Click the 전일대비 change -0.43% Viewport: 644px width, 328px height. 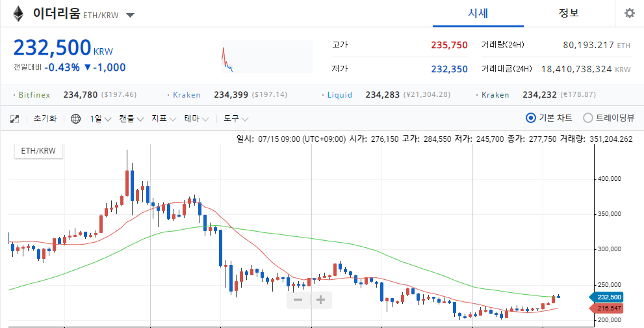coord(62,68)
